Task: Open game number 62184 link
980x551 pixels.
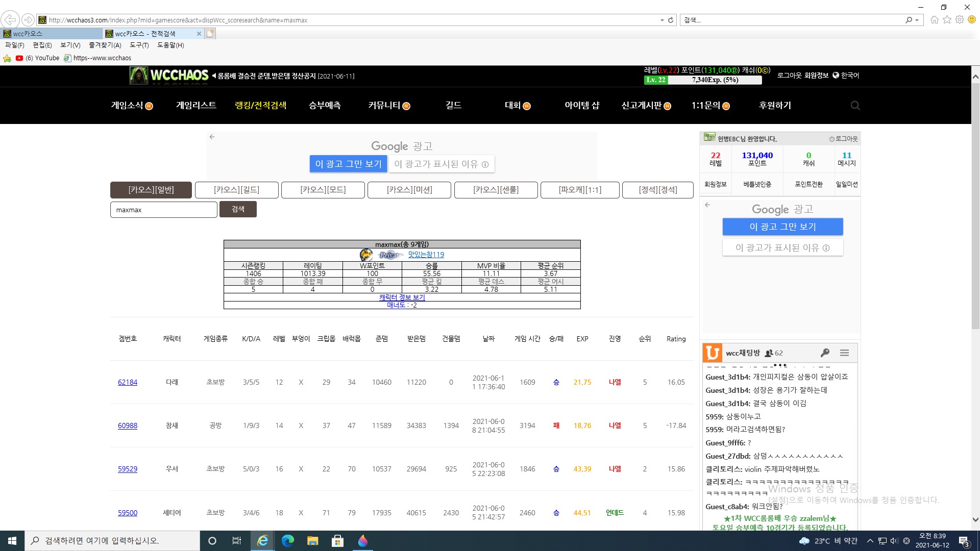Action: click(x=128, y=382)
